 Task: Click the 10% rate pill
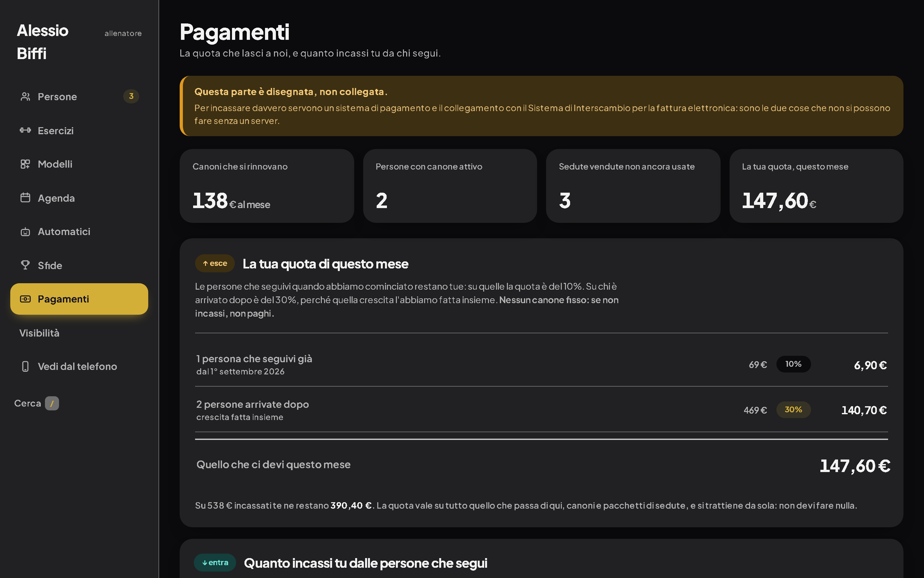click(x=793, y=364)
